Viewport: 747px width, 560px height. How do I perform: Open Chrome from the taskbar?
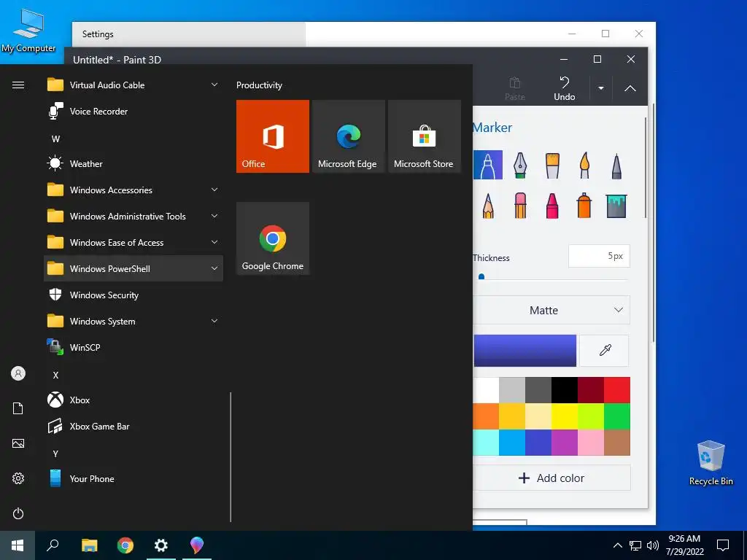pyautogui.click(x=125, y=545)
